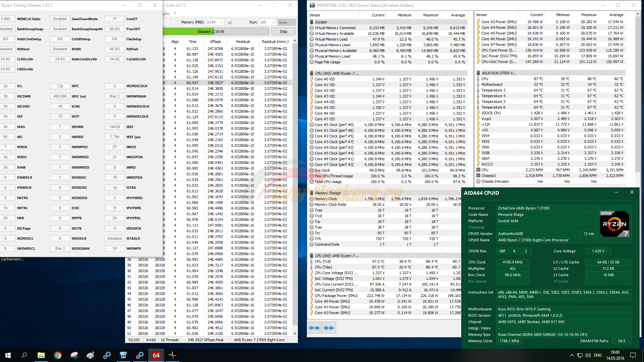Open File Explorer from the taskbar
The image size is (644, 362).
point(41,355)
